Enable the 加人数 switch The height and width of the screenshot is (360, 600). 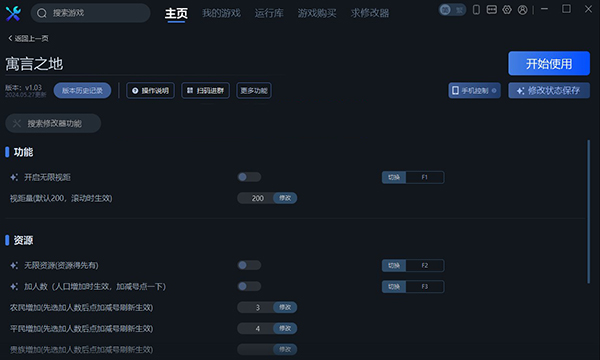tap(249, 286)
